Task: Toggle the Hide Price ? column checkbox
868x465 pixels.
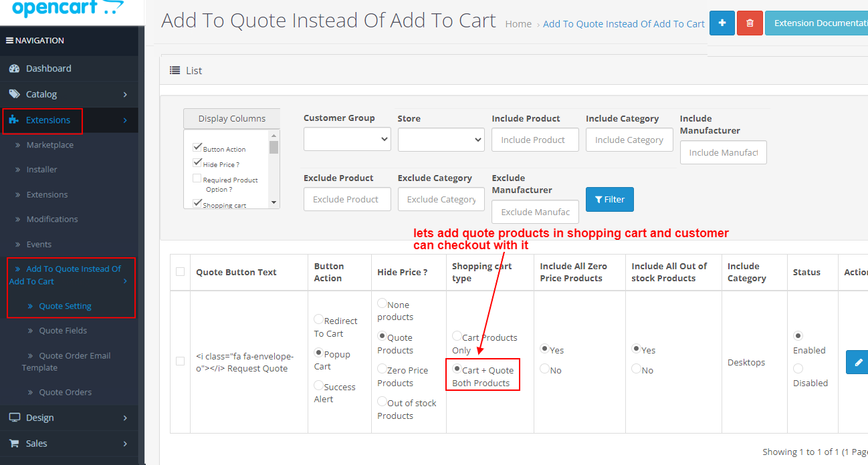Action: pyautogui.click(x=197, y=162)
